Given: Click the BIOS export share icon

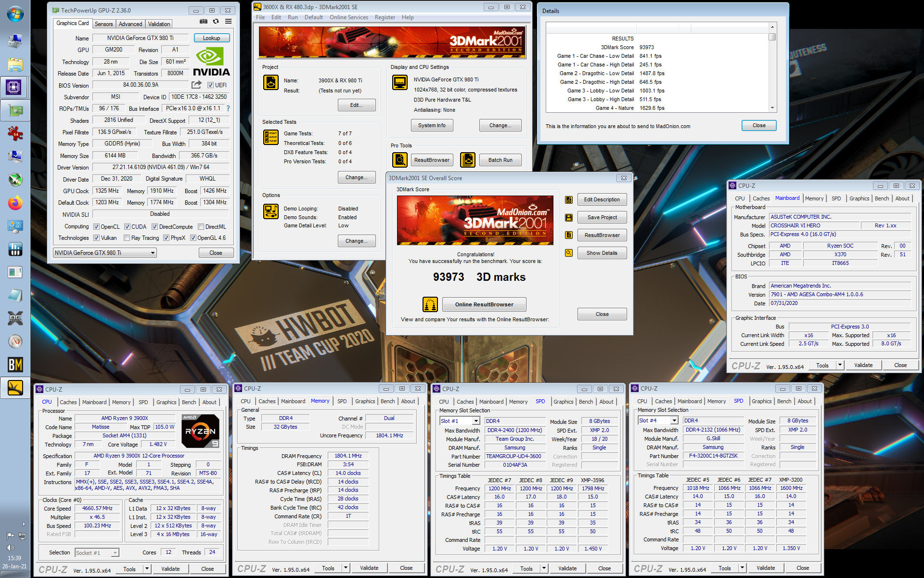Looking at the screenshot, I should [196, 85].
